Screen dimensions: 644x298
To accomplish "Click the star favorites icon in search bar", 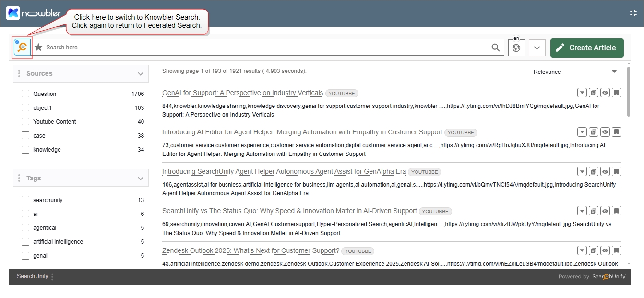I will coord(38,48).
